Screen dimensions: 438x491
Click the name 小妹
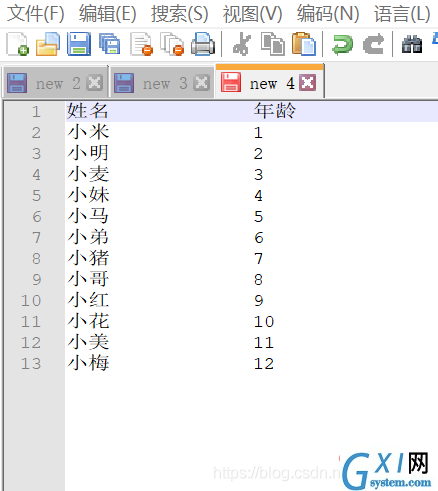coord(88,195)
